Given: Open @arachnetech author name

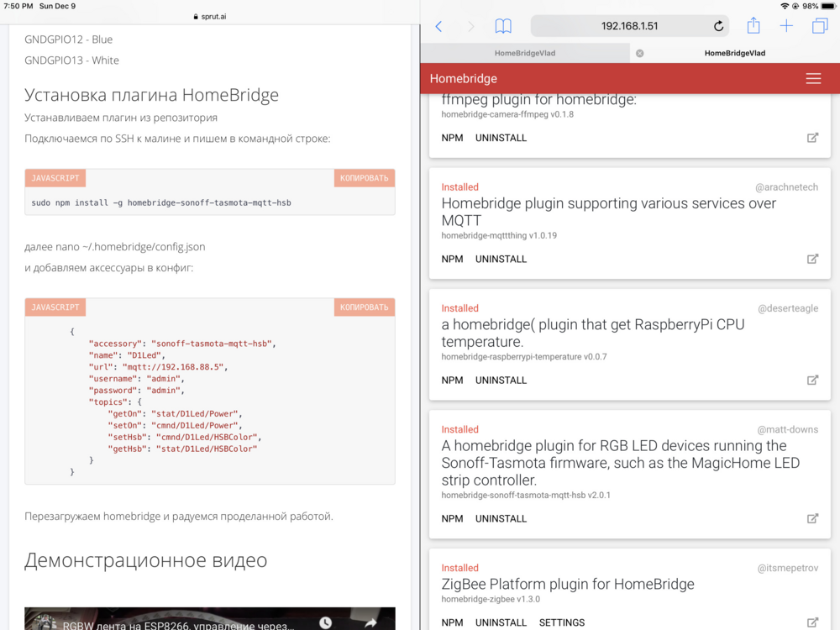Looking at the screenshot, I should 786,187.
